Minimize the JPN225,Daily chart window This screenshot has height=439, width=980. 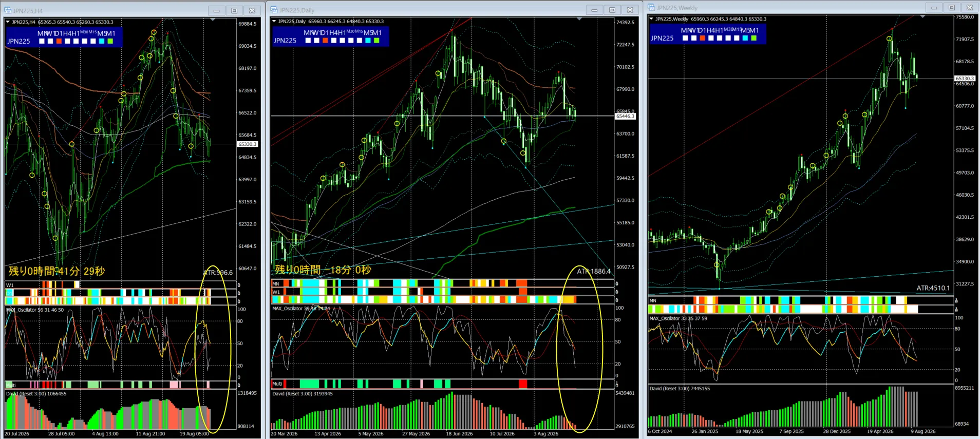pos(594,10)
